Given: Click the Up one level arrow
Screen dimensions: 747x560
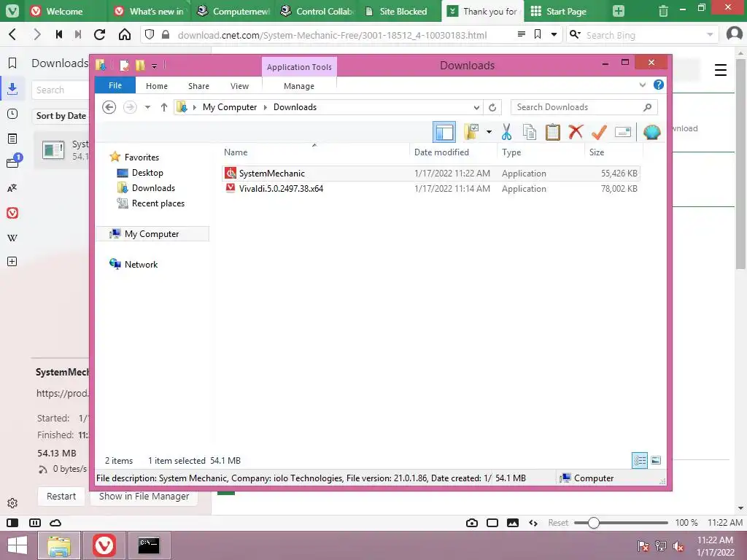Looking at the screenshot, I should pyautogui.click(x=164, y=107).
